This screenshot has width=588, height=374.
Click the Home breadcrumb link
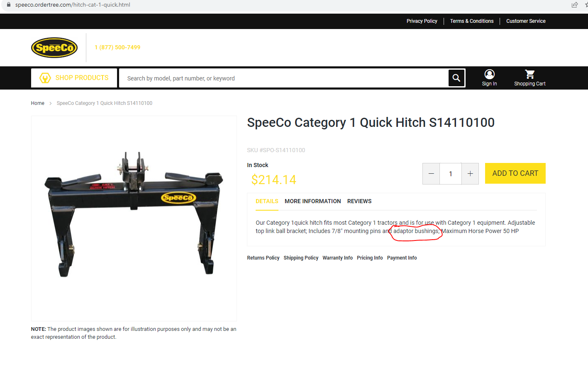(37, 103)
